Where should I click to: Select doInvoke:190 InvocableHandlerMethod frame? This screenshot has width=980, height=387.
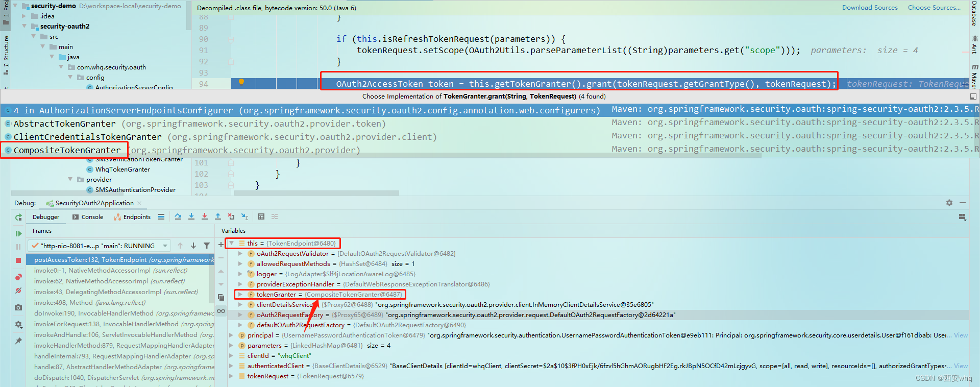[120, 313]
